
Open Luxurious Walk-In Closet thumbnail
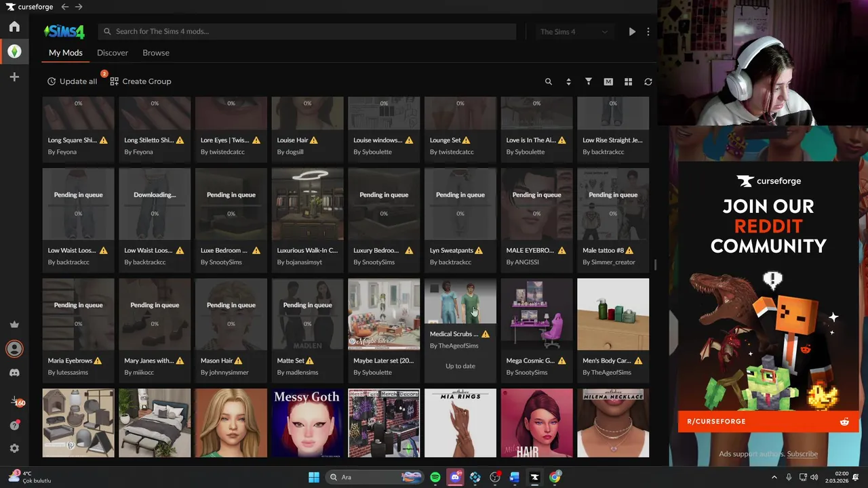point(308,204)
